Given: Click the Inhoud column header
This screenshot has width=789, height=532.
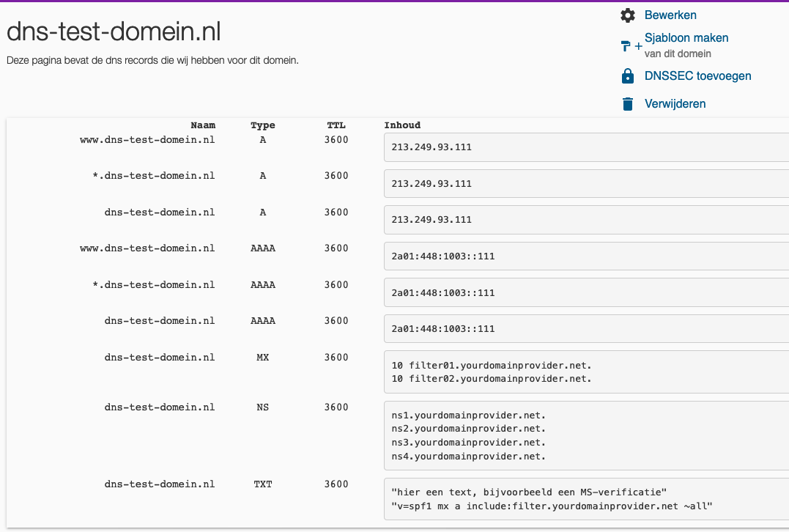Looking at the screenshot, I should 402,125.
